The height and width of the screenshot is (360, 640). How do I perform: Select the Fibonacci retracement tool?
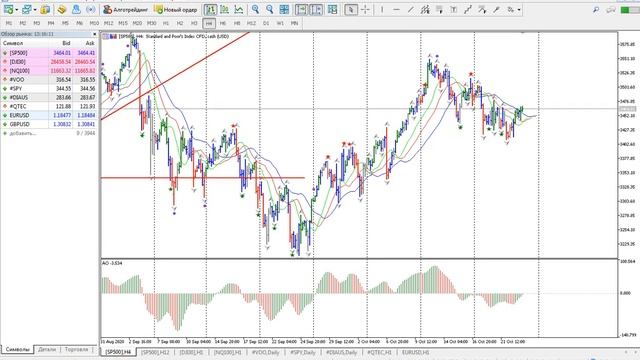439,9
